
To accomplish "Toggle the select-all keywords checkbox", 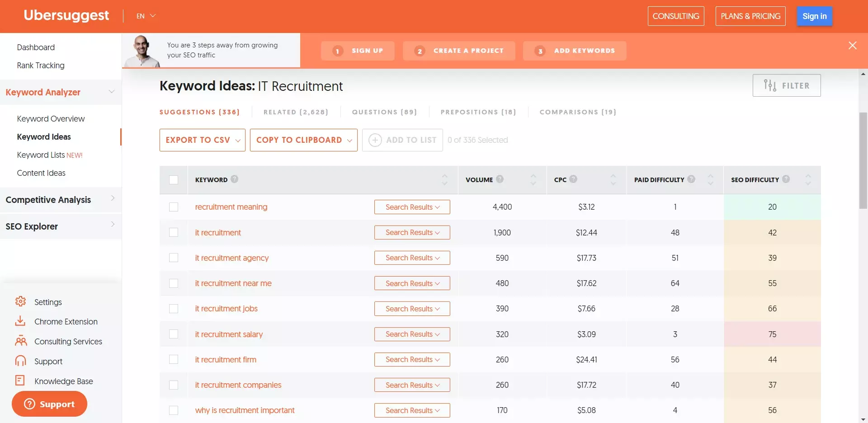I will coord(174,180).
